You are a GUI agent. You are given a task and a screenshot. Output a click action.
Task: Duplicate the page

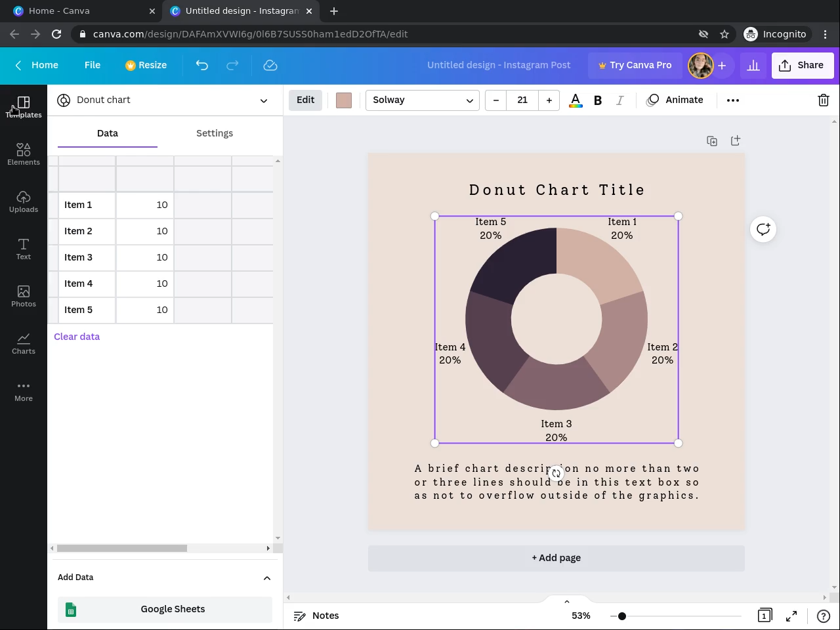[712, 141]
